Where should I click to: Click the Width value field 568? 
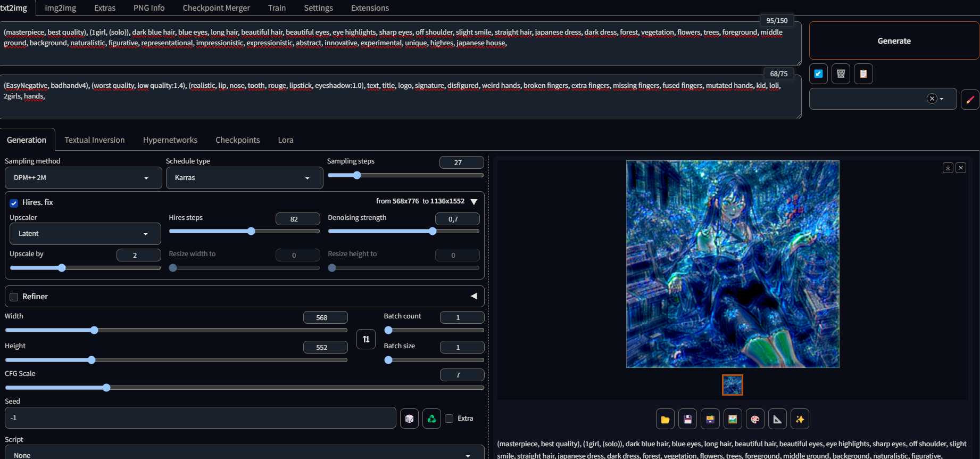tap(325, 317)
